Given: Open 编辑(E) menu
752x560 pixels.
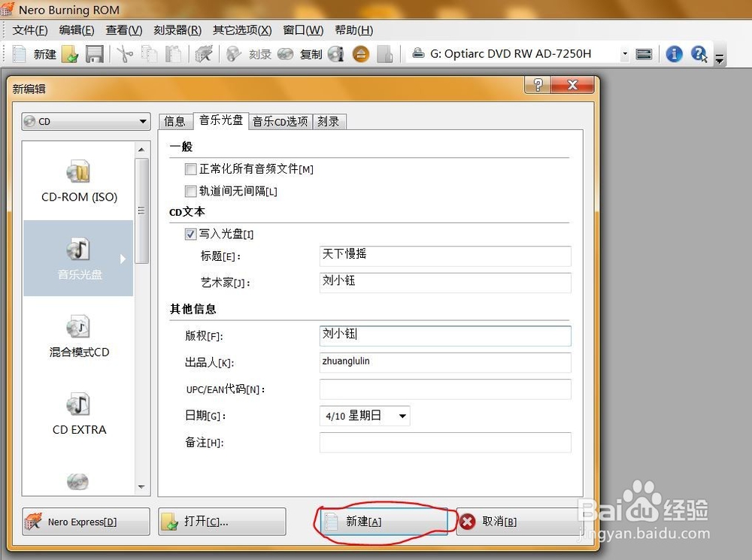Looking at the screenshot, I should pos(76,30).
